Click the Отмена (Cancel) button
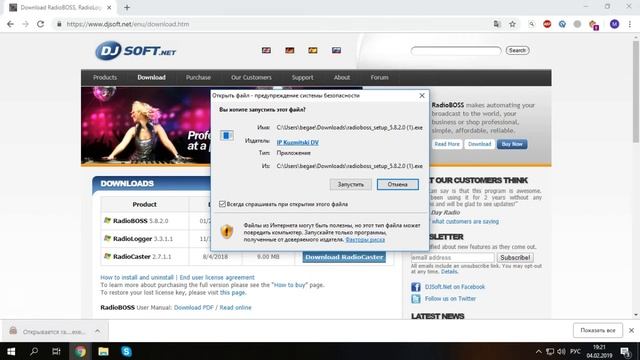This screenshot has width=640, height=360. pyautogui.click(x=398, y=184)
